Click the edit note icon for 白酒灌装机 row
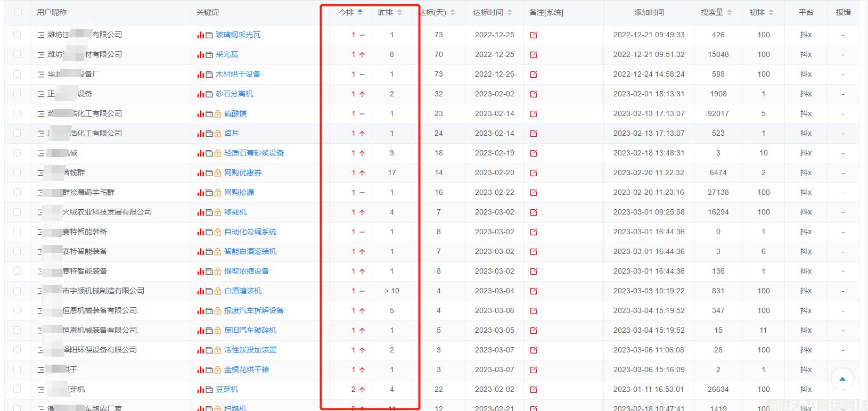This screenshot has height=411, width=868. tap(534, 291)
